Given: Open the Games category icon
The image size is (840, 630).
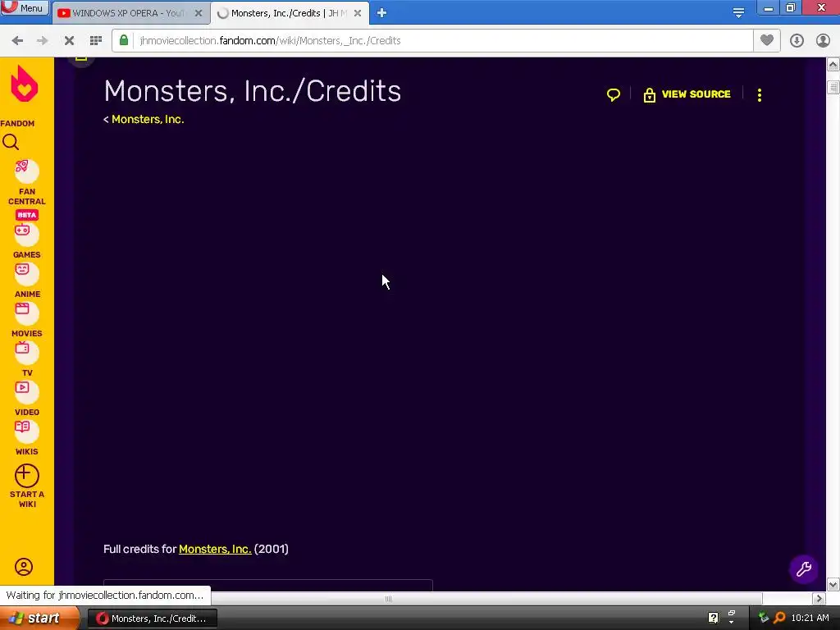Looking at the screenshot, I should coord(26,234).
